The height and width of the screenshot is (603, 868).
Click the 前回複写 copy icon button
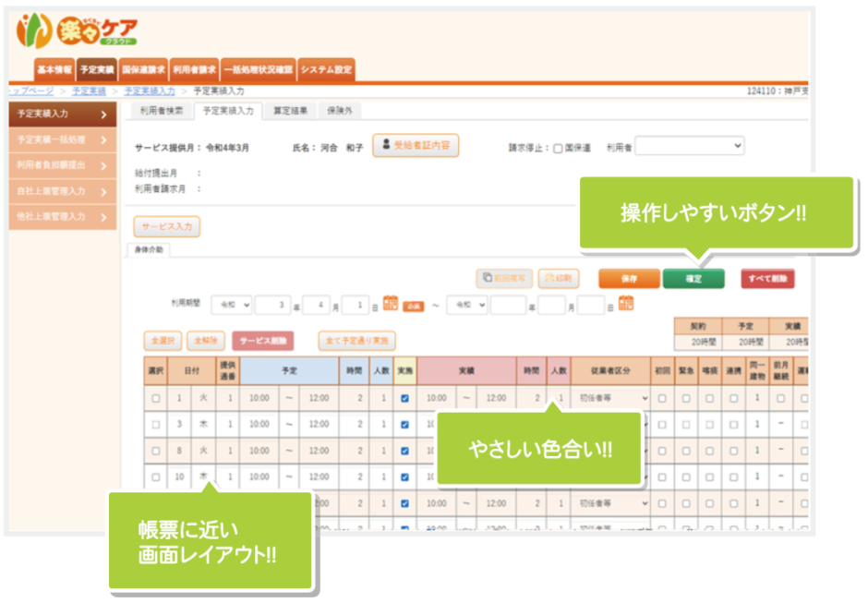503,278
